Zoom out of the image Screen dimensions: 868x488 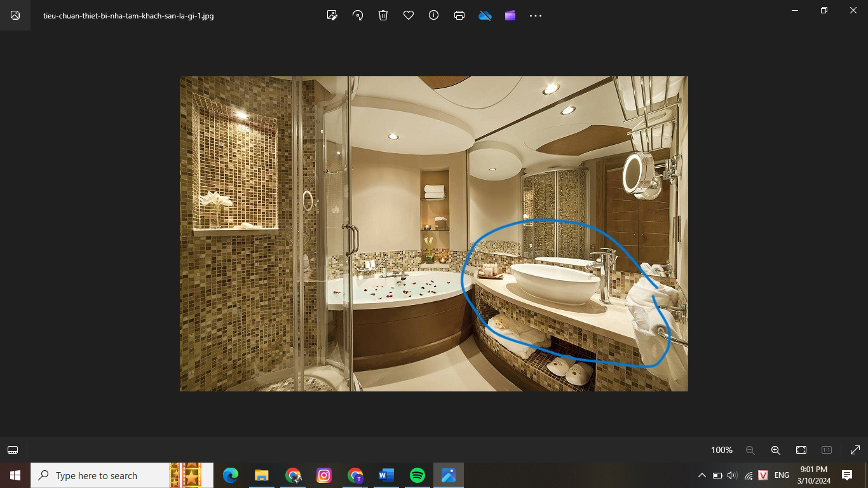(x=750, y=450)
